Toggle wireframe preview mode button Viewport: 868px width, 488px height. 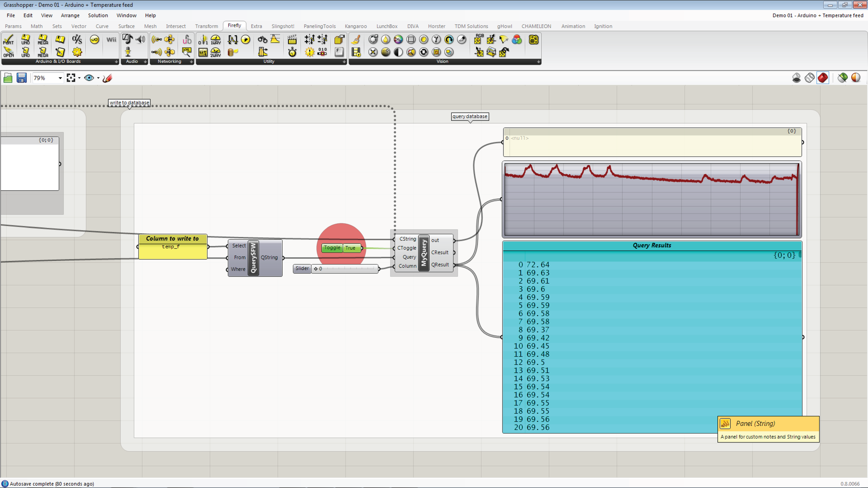coord(809,78)
